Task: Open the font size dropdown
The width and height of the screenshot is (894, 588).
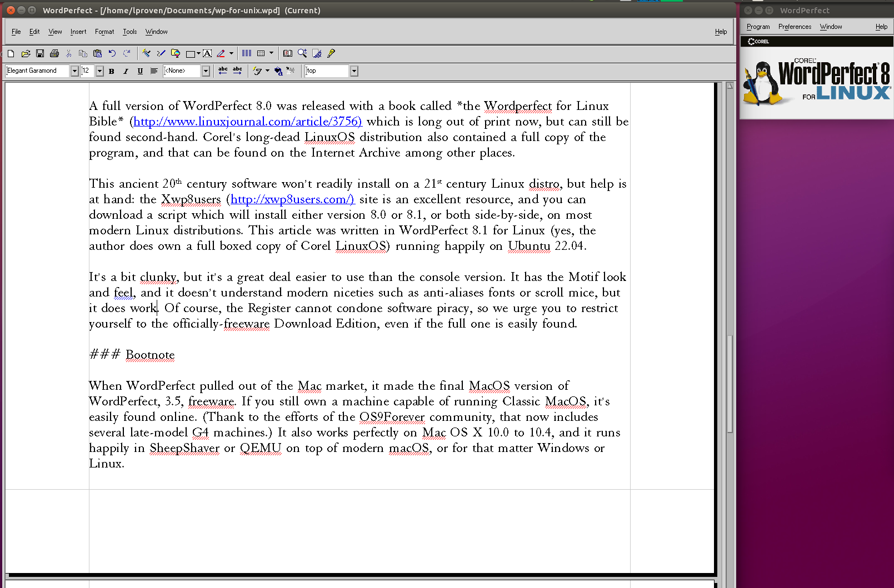Action: click(99, 71)
